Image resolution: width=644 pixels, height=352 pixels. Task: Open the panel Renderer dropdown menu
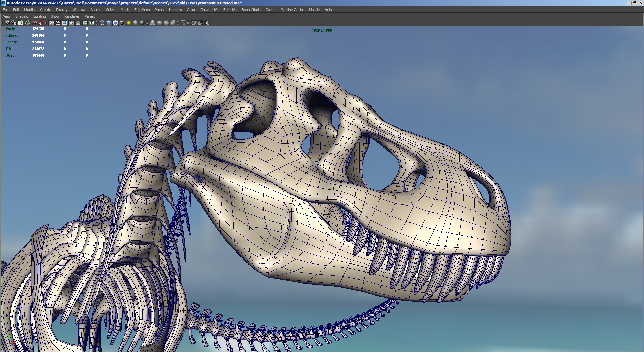tap(72, 16)
